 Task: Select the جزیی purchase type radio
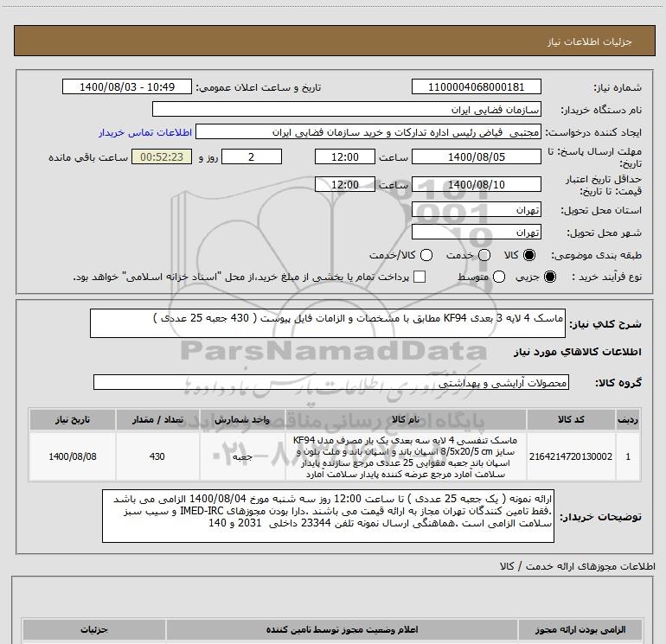550,277
